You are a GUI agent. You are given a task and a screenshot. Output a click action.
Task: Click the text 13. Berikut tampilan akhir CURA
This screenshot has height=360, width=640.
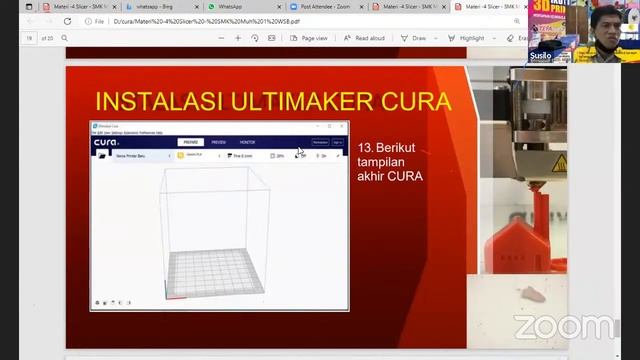[390, 162]
